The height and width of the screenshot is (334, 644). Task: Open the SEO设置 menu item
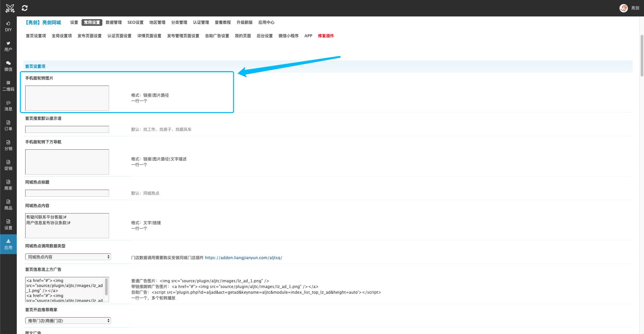tap(136, 22)
